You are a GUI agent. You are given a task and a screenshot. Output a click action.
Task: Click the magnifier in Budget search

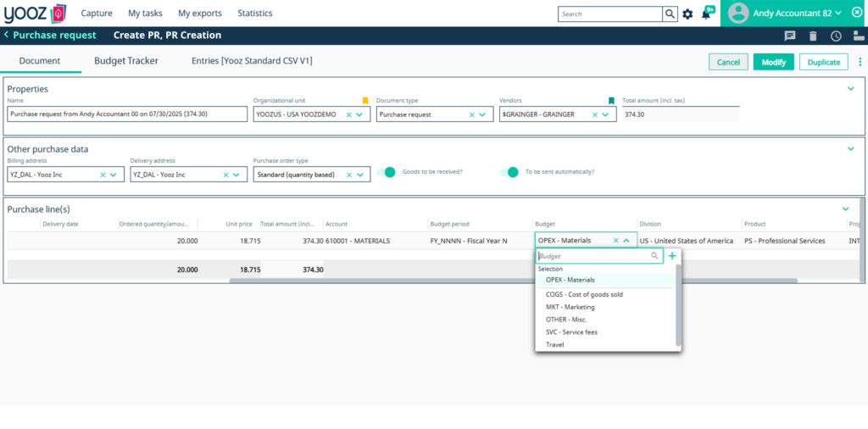[x=654, y=256]
